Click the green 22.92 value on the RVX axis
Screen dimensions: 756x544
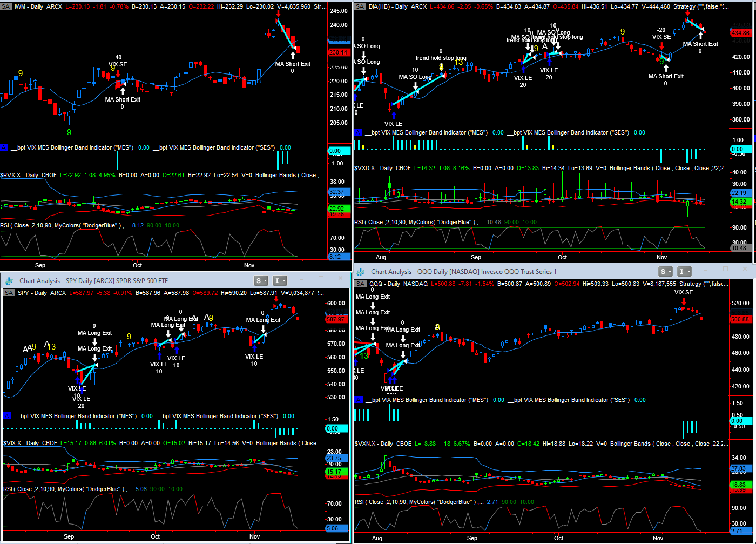(338, 209)
